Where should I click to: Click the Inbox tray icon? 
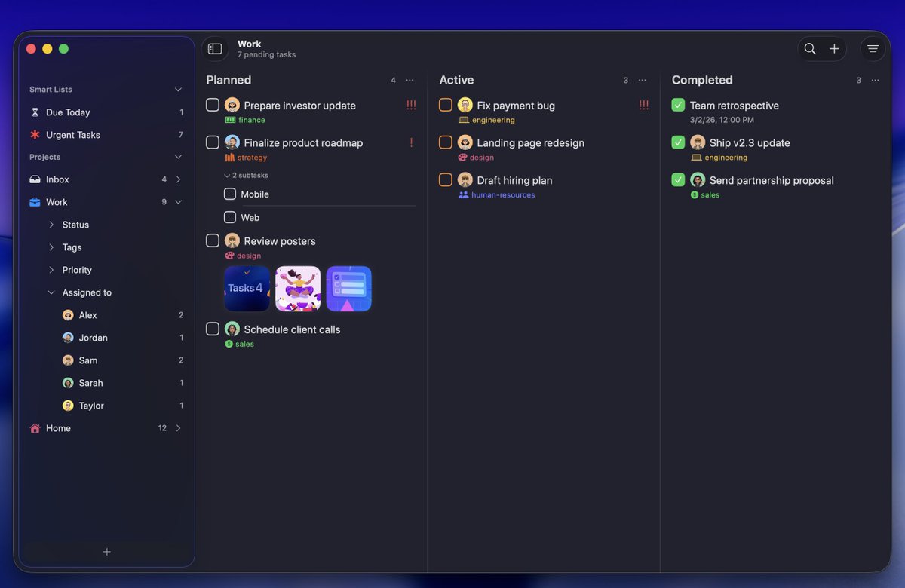click(x=35, y=179)
